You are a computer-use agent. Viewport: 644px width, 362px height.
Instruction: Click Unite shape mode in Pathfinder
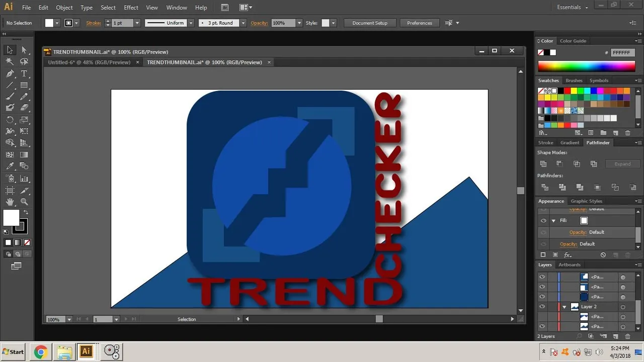(x=543, y=164)
